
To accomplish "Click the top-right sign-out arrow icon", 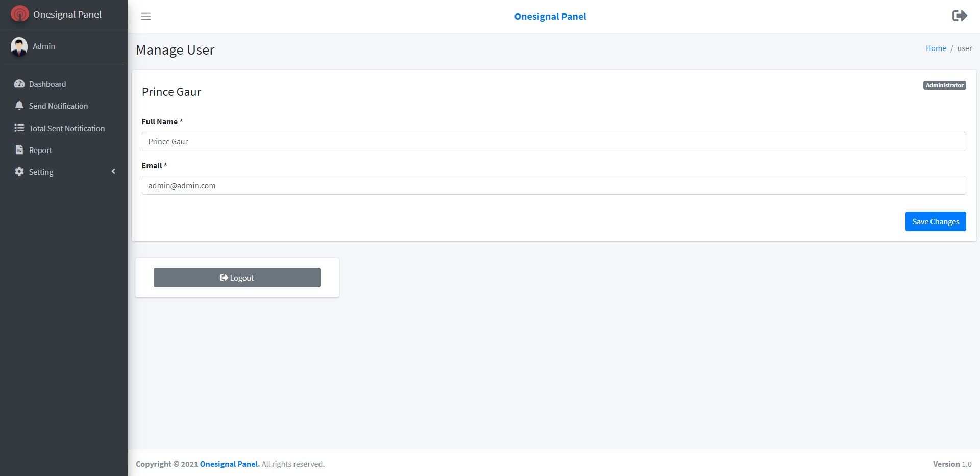I will pos(960,16).
